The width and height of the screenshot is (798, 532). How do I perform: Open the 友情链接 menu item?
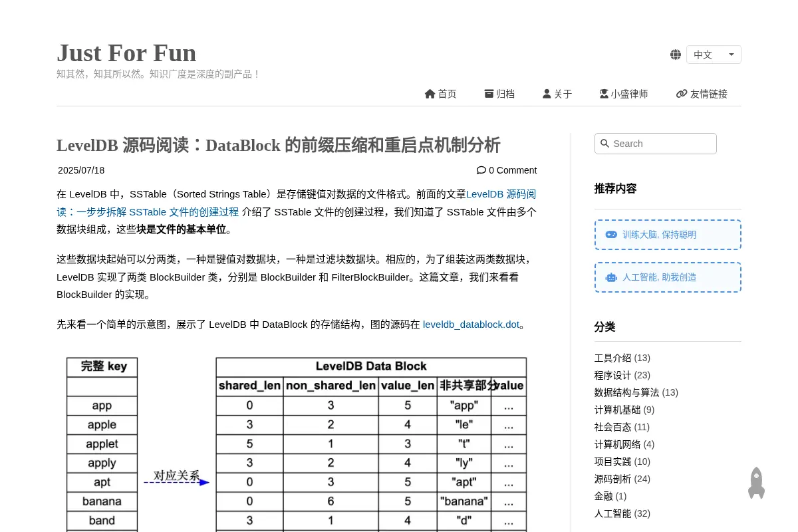(x=702, y=94)
